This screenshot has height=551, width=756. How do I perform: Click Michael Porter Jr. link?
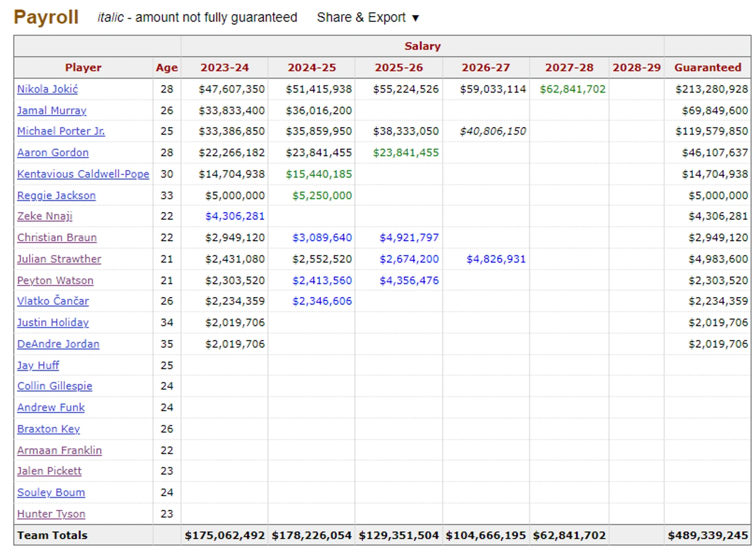pyautogui.click(x=61, y=131)
